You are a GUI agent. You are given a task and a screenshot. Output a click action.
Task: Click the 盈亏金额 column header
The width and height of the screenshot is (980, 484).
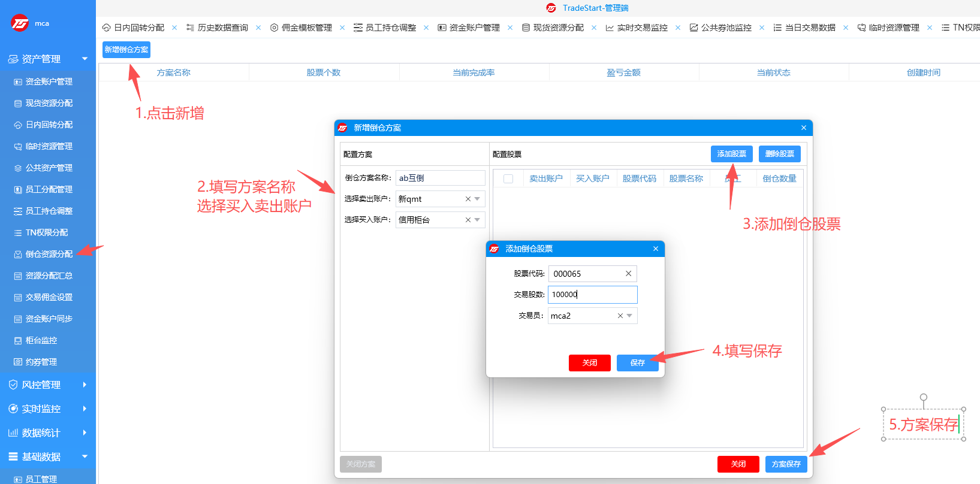tap(624, 72)
